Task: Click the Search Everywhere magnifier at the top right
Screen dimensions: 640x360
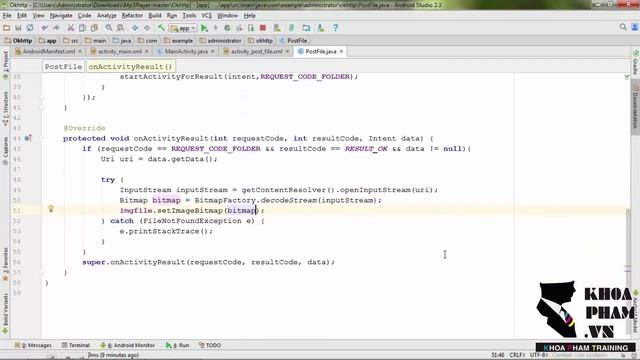Action: (x=623, y=27)
